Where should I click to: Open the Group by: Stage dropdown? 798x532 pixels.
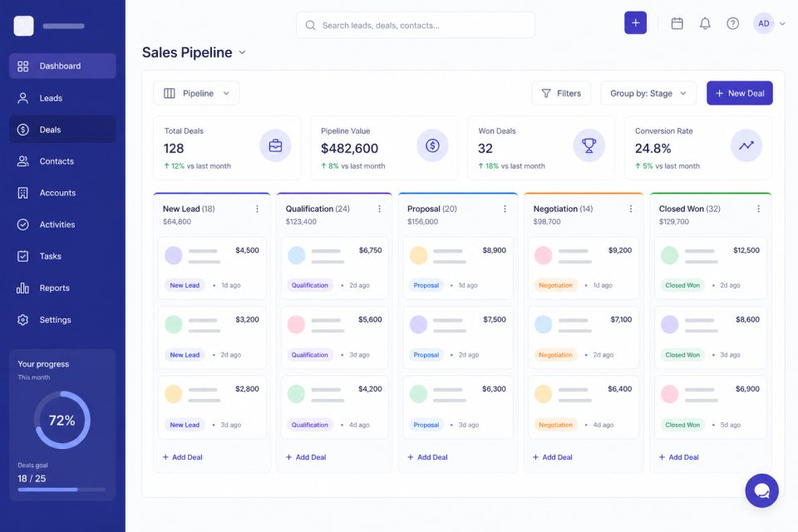tap(648, 93)
